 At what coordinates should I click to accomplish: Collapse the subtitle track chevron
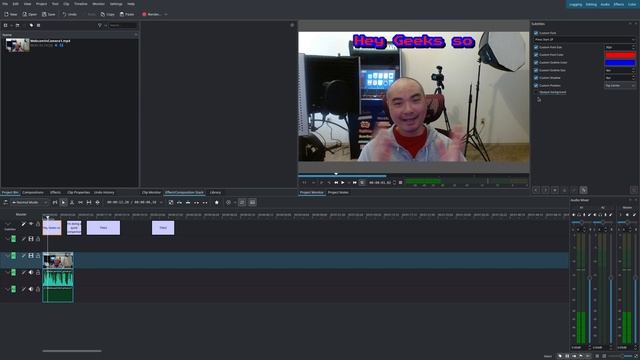[x=8, y=224]
